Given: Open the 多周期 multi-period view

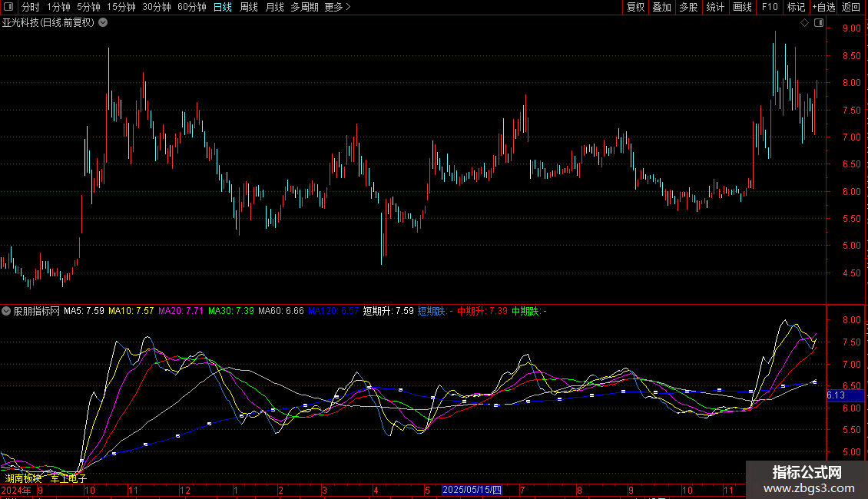Looking at the screenshot, I should (304, 7).
